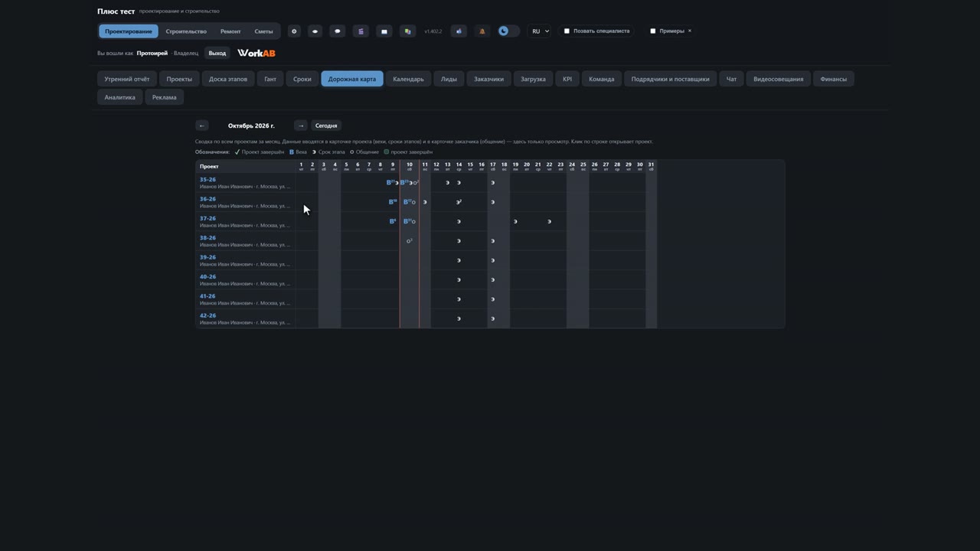Open the Доска этапов tab
Screen dimensions: 980x551
[228, 79]
